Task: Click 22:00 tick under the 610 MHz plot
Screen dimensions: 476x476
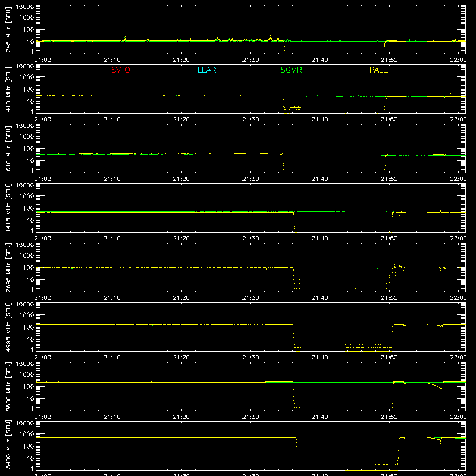Action: pyautogui.click(x=458, y=179)
